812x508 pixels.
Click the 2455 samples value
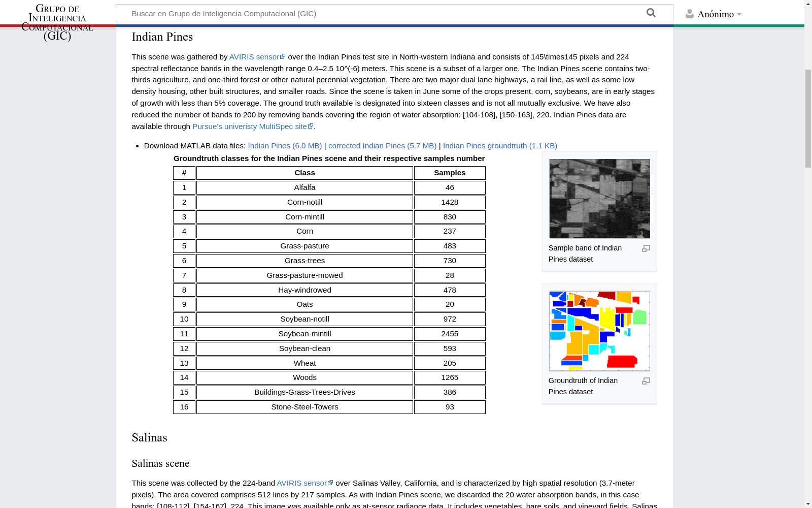pos(450,334)
